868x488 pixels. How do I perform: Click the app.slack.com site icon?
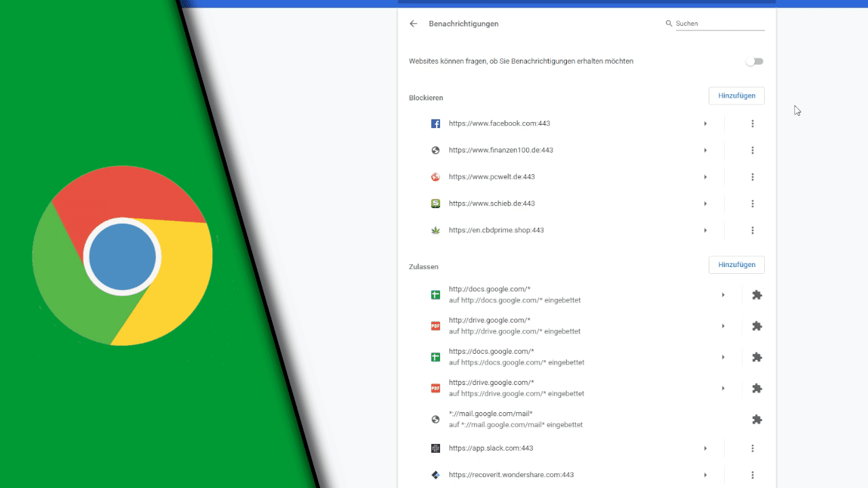click(435, 449)
